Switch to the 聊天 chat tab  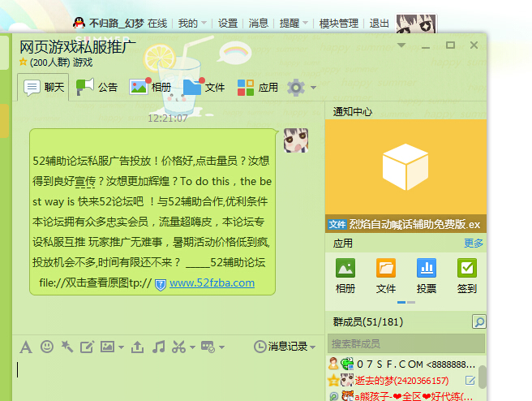(44, 88)
